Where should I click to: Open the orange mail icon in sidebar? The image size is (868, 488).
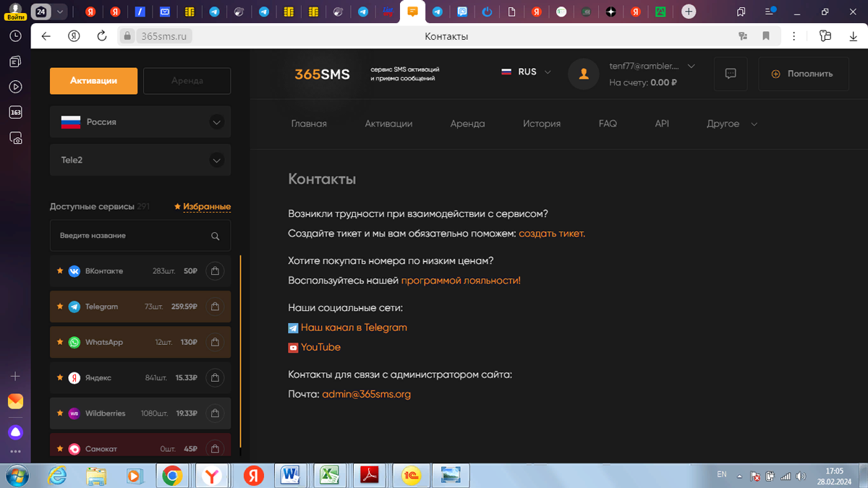tap(15, 401)
